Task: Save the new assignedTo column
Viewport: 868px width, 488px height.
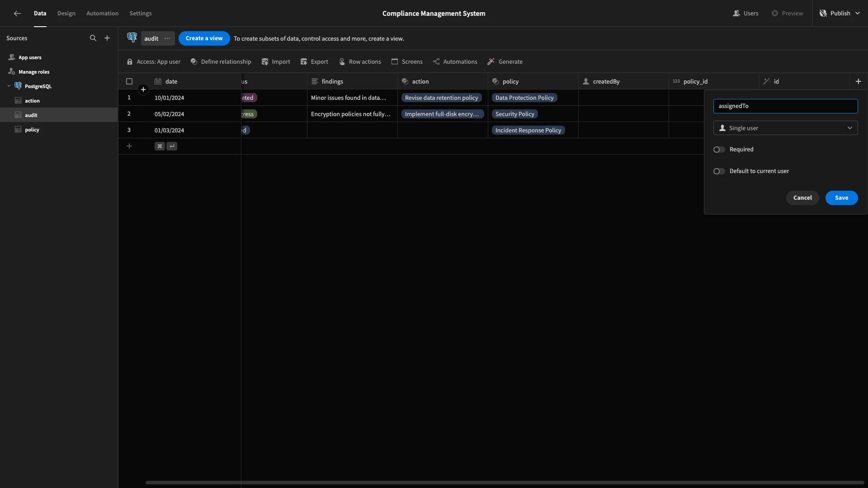Action: pyautogui.click(x=841, y=198)
